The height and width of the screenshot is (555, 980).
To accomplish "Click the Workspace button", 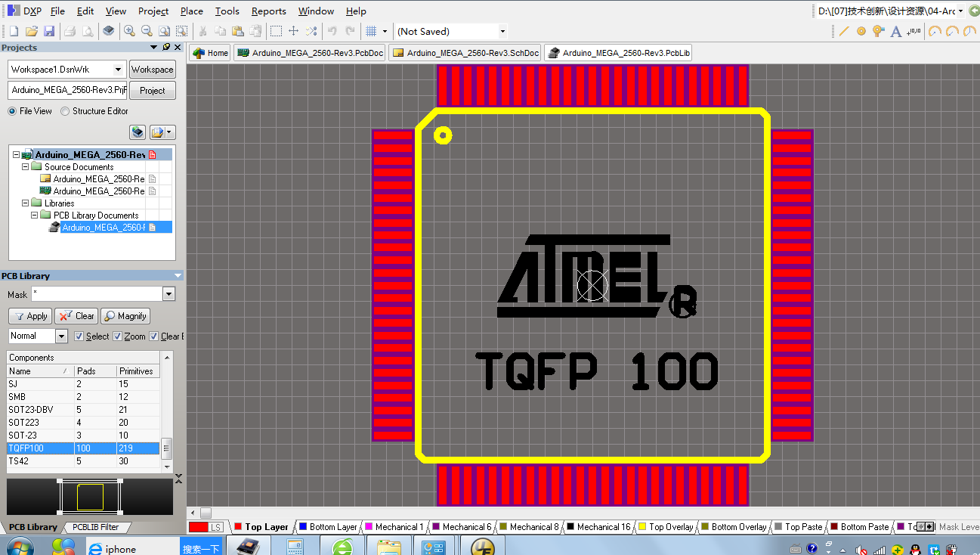I will (152, 70).
